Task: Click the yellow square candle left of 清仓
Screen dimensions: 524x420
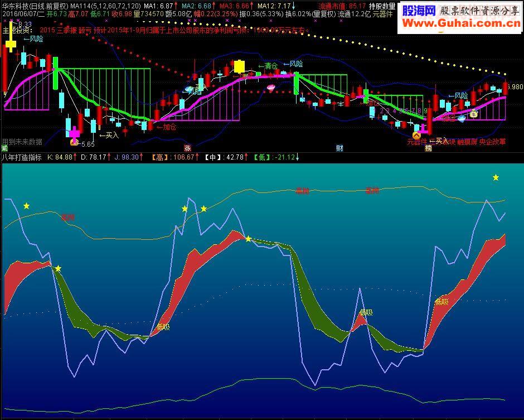Action: [239, 66]
